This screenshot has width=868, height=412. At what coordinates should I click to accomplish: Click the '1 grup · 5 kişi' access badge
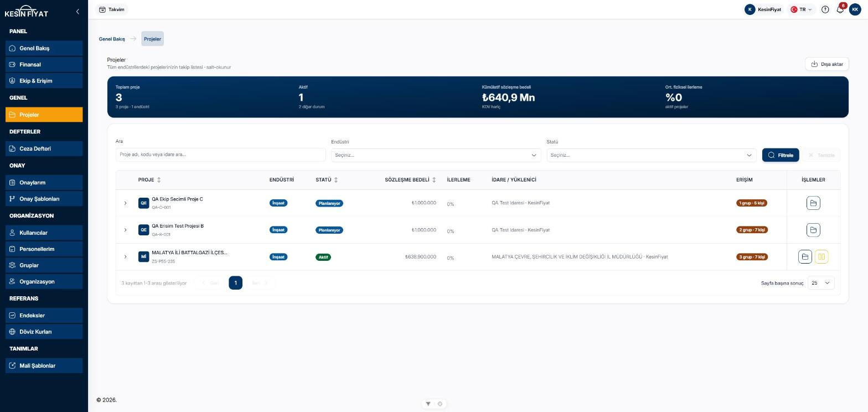pyautogui.click(x=752, y=203)
